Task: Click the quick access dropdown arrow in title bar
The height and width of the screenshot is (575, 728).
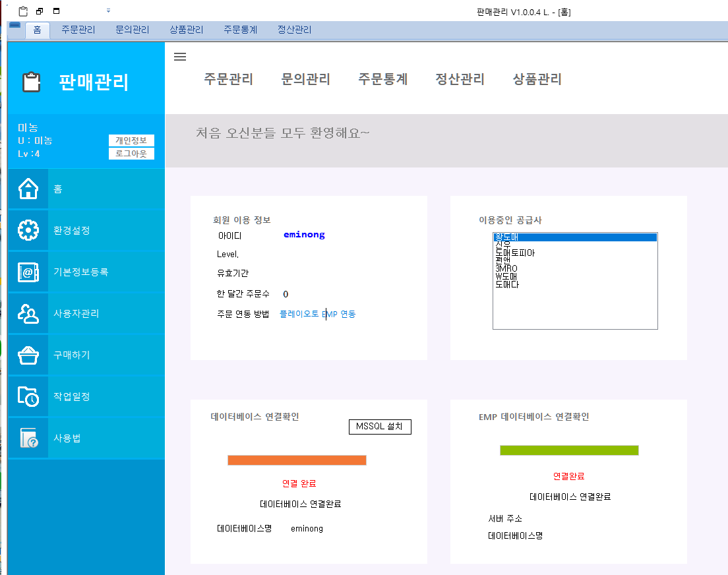Action: click(108, 11)
